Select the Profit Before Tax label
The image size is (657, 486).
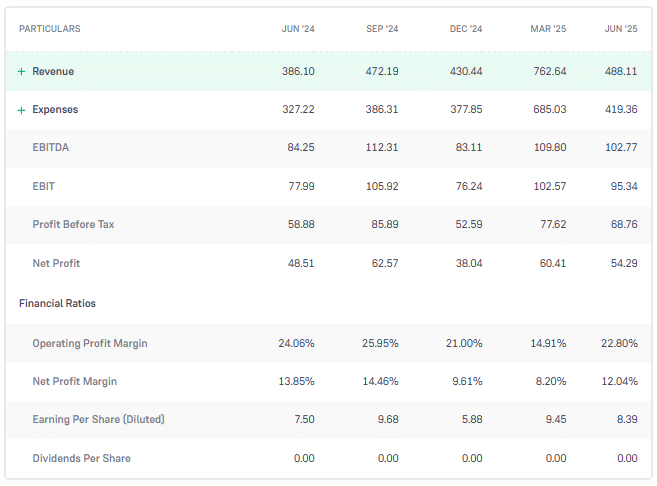[x=73, y=225]
